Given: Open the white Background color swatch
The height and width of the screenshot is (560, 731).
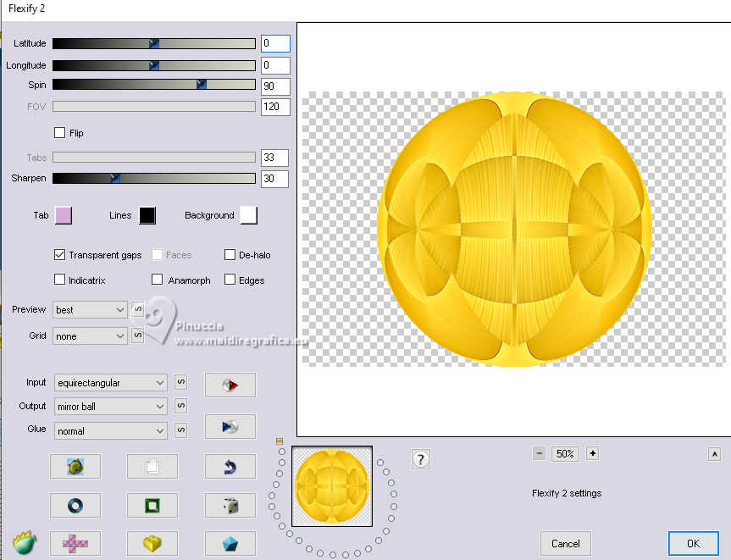Looking at the screenshot, I should 248,216.
